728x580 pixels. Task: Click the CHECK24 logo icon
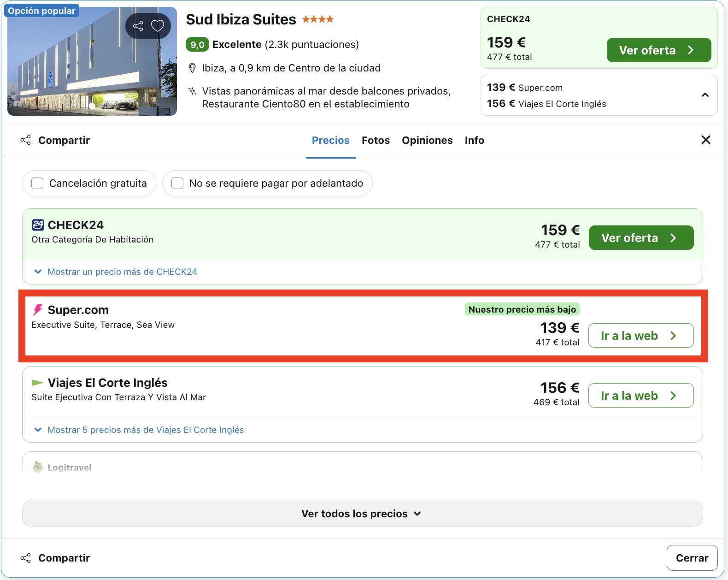coord(38,225)
